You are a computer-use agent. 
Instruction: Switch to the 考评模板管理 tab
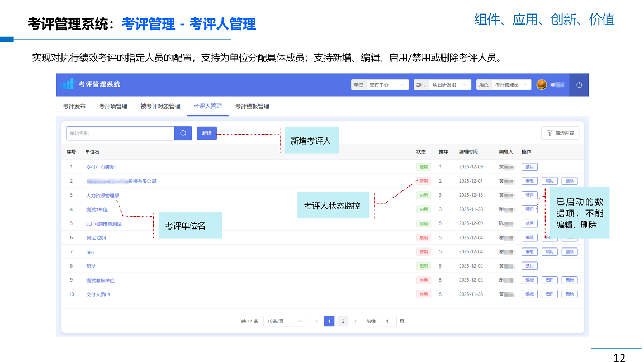tap(252, 107)
